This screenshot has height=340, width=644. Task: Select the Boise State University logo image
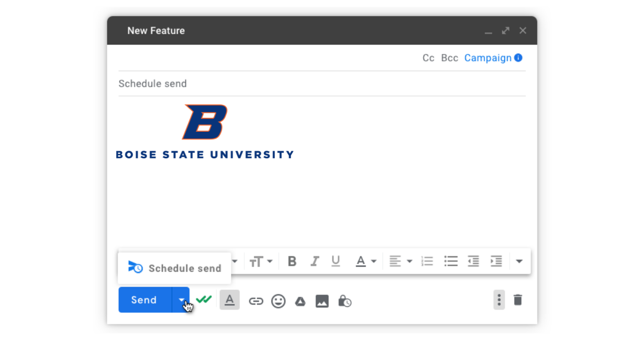(x=205, y=132)
